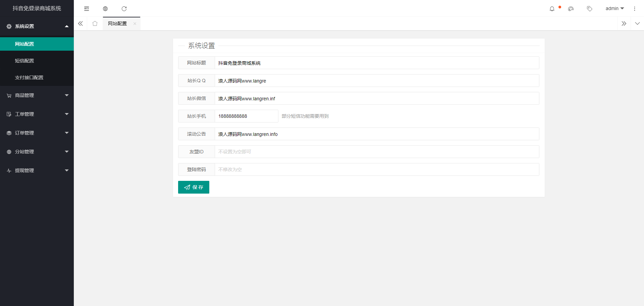644x306 pixels.
Task: Focus the 友盟ID input field
Action: (x=377, y=152)
